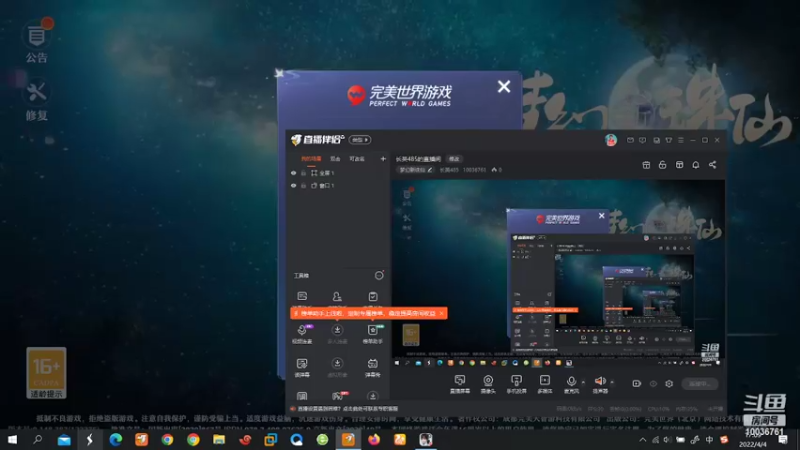Open the package box icon above the preview

679,165
